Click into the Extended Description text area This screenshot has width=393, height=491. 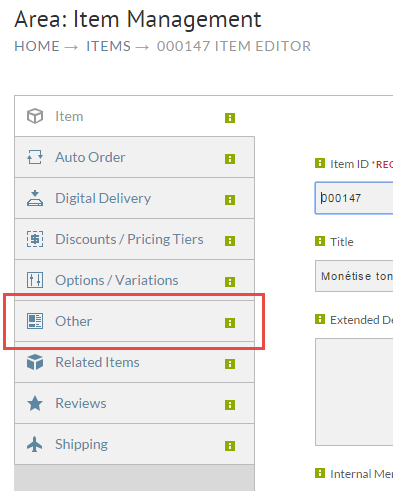pos(354,392)
